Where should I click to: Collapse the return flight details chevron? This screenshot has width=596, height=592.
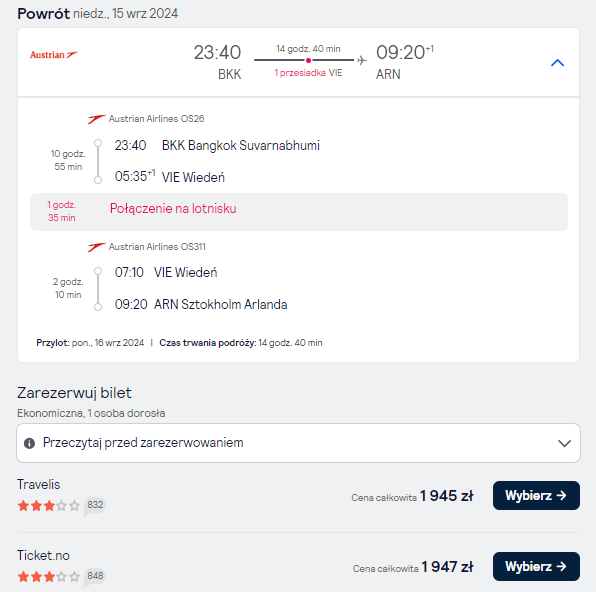pyautogui.click(x=557, y=63)
